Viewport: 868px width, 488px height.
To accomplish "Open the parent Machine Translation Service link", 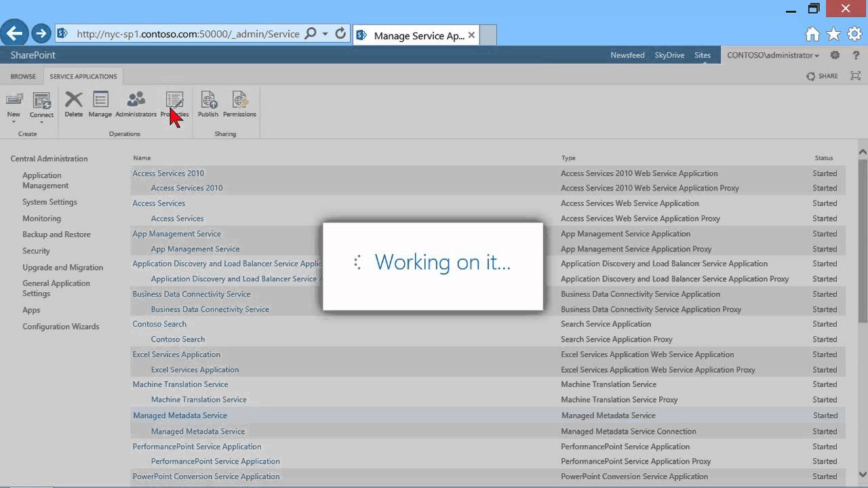I will [x=180, y=384].
